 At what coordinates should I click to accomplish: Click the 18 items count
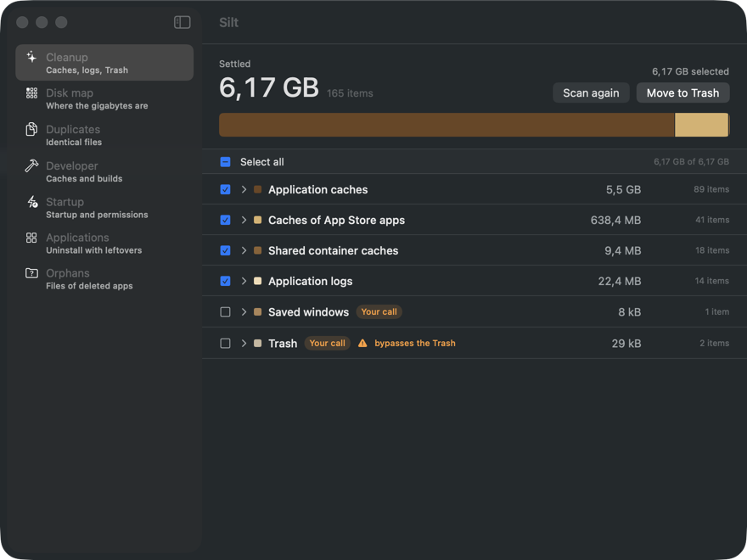[x=712, y=250]
